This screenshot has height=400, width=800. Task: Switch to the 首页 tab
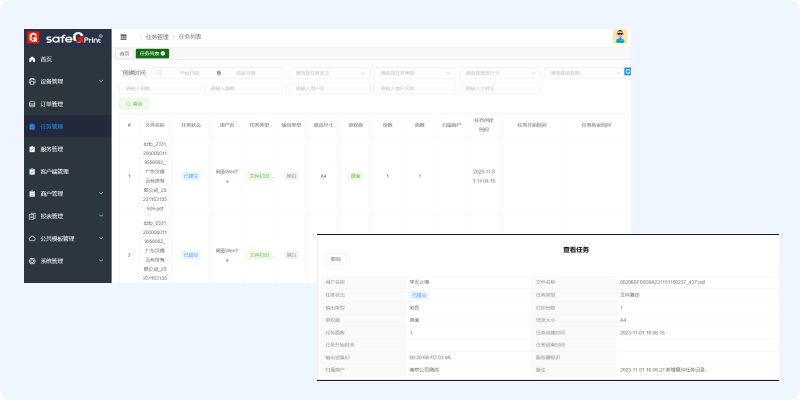point(125,53)
